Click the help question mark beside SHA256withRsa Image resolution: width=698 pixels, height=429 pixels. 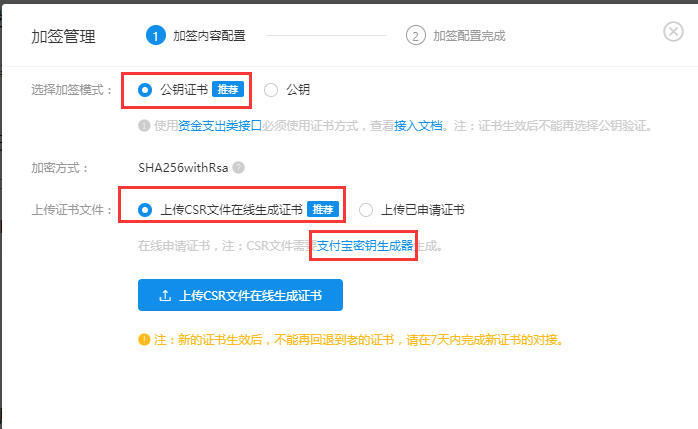(x=239, y=168)
